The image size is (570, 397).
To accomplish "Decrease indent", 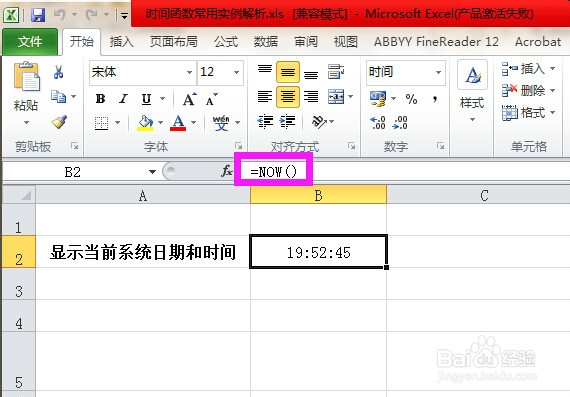I will click(x=265, y=121).
